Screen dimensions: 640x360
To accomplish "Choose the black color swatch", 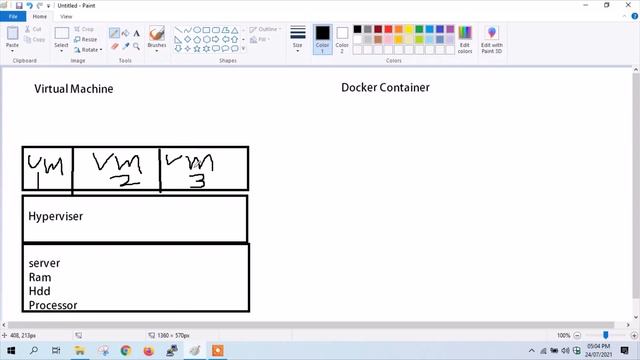I will [358, 29].
